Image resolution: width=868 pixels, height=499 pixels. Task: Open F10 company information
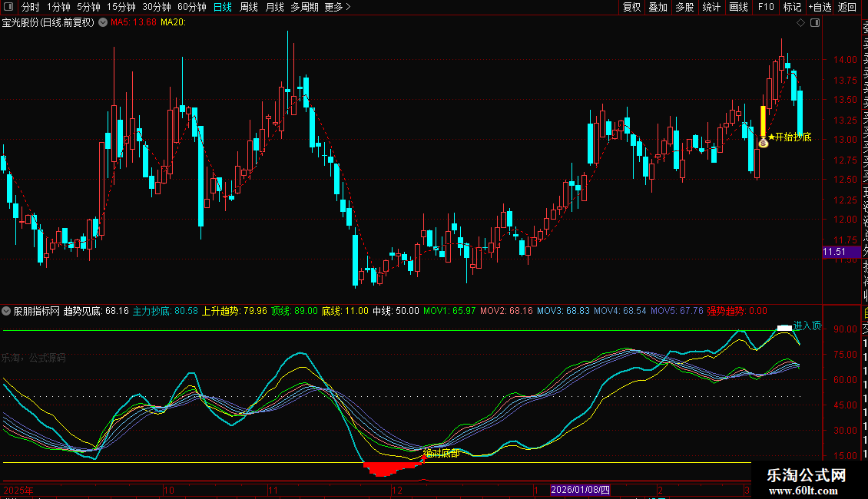click(x=765, y=7)
